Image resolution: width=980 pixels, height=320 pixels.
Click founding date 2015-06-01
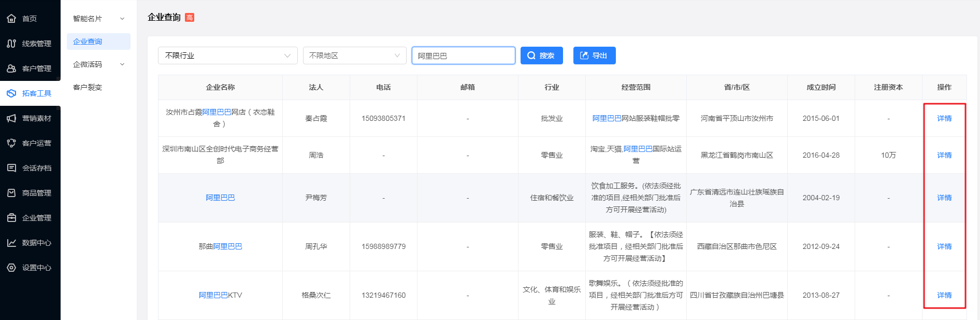pos(821,118)
